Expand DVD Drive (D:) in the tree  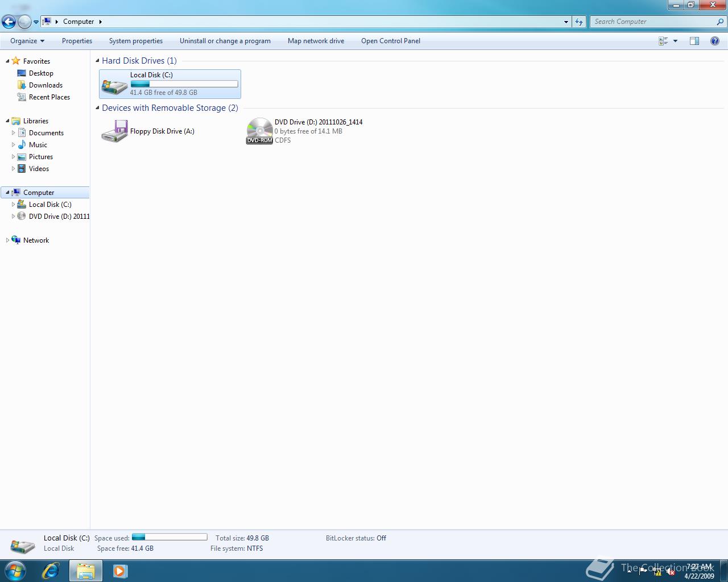(13, 217)
